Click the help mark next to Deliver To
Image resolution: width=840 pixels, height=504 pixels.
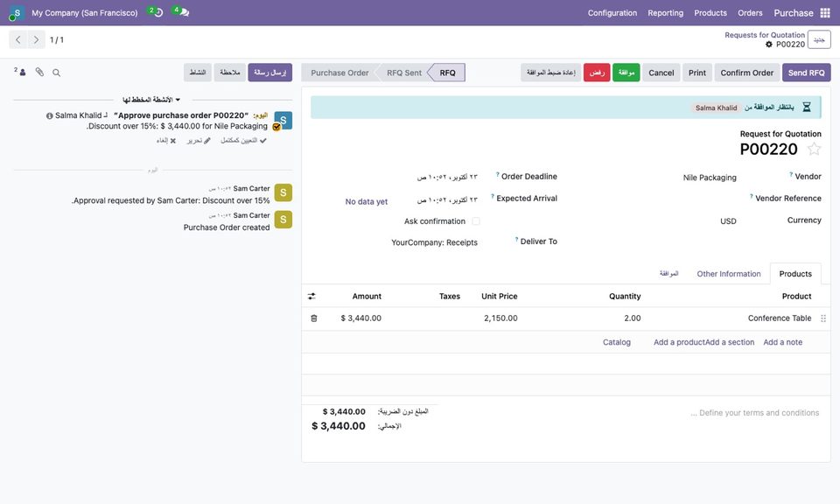(516, 240)
